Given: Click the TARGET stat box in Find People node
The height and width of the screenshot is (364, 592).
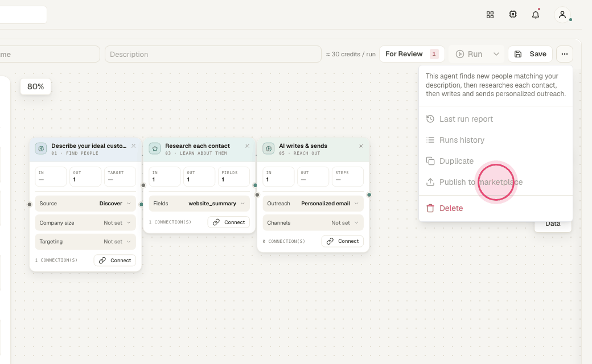Looking at the screenshot, I should tap(120, 176).
